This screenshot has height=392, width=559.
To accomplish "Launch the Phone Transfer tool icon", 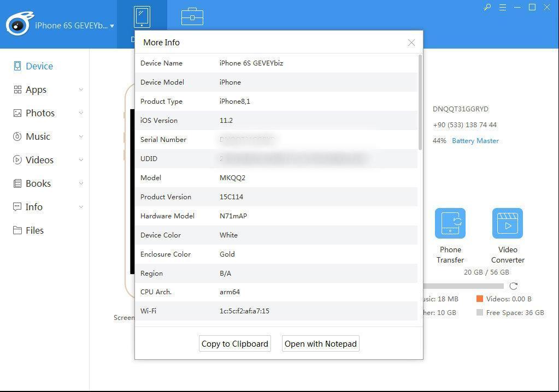I will click(450, 223).
